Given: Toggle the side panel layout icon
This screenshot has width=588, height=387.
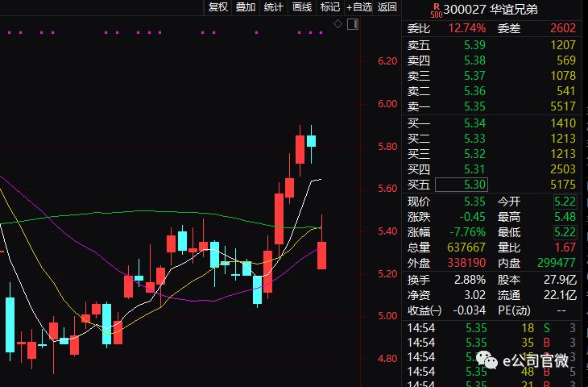Looking at the screenshot, I should pos(353,24).
